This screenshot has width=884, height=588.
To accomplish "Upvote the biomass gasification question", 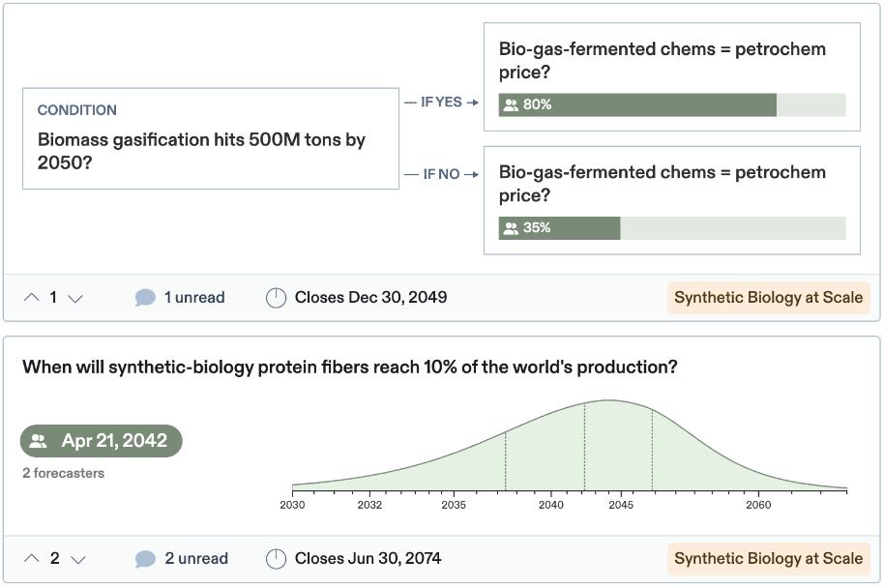I will [x=32, y=298].
